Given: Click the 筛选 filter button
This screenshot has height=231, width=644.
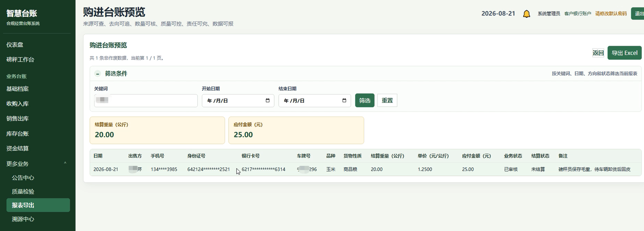Looking at the screenshot, I should click(x=365, y=100).
